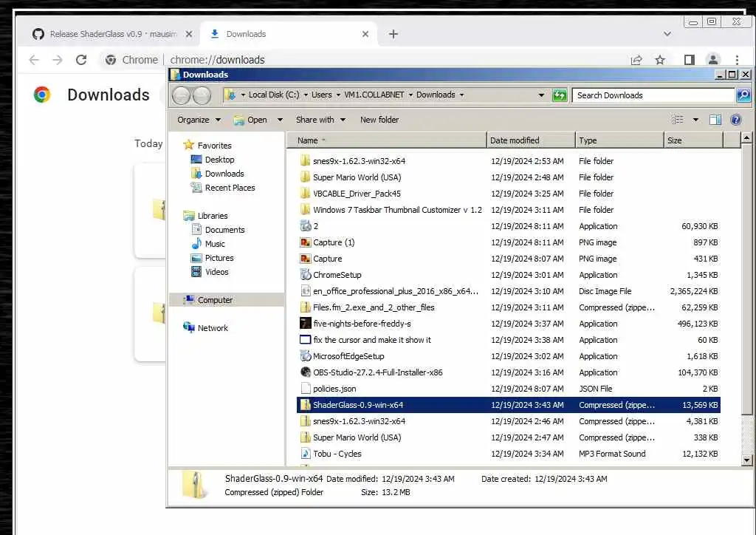Expand the Users breadcrumb arrow

(338, 95)
